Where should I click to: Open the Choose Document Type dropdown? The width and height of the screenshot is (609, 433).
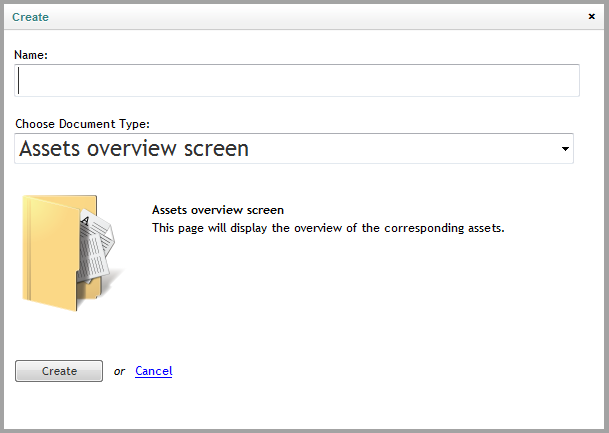pos(294,148)
